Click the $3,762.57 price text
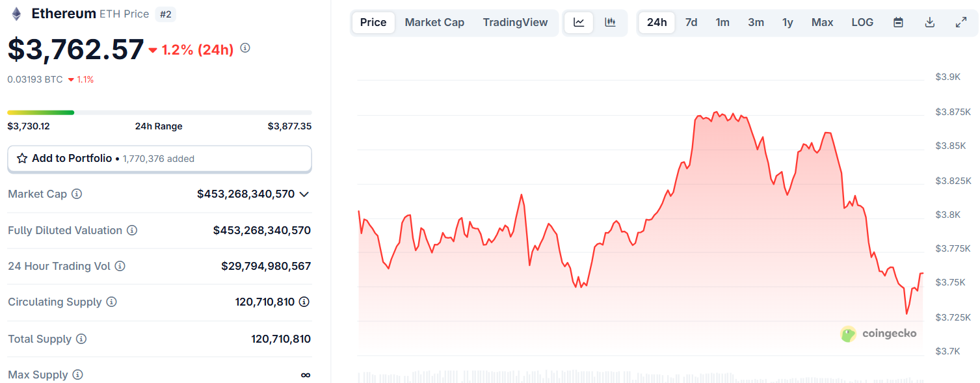This screenshot has width=980, height=383. tap(75, 49)
